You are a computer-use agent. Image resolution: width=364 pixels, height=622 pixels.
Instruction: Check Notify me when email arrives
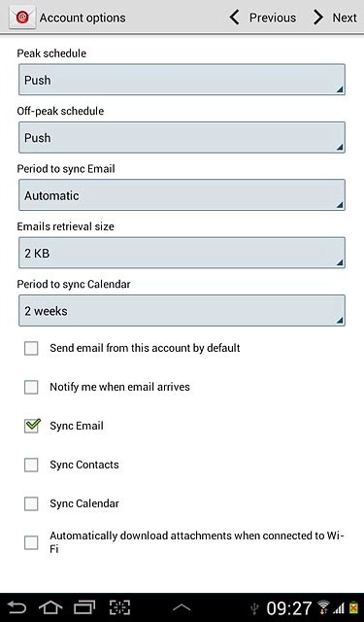click(x=31, y=387)
